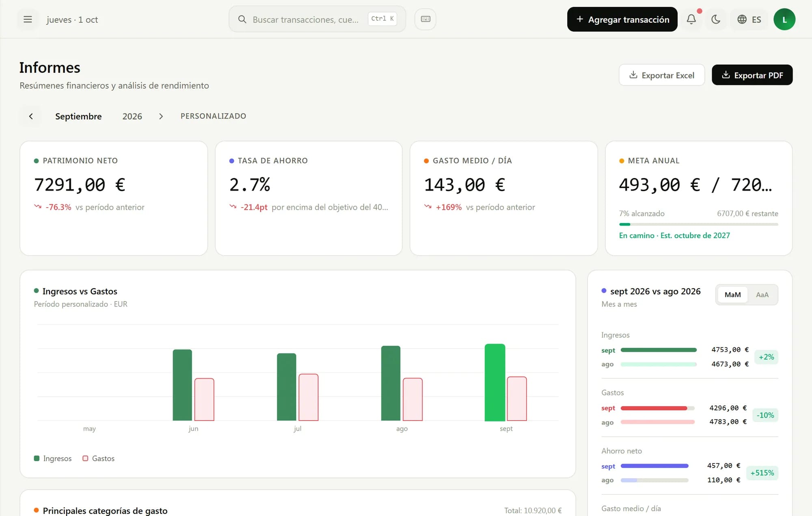Screen dimensions: 812x516
Task: Click the +2% ingresos change badge
Action: [766, 357]
